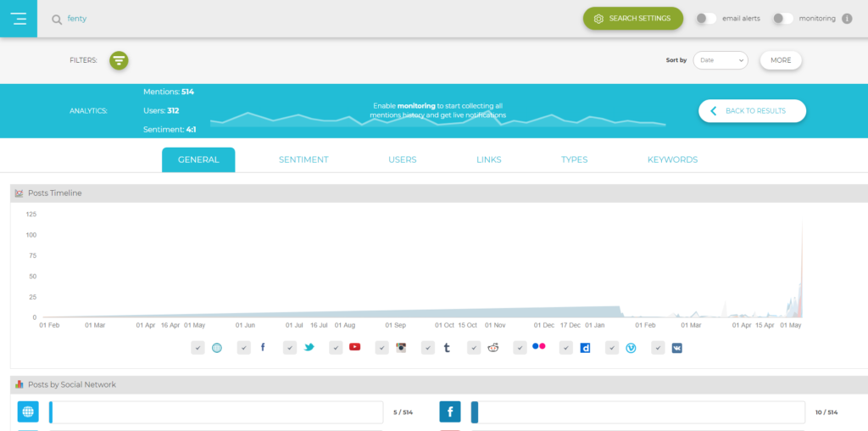Click the Reddit icon under the timeline
This screenshot has height=431, width=868.
(493, 347)
